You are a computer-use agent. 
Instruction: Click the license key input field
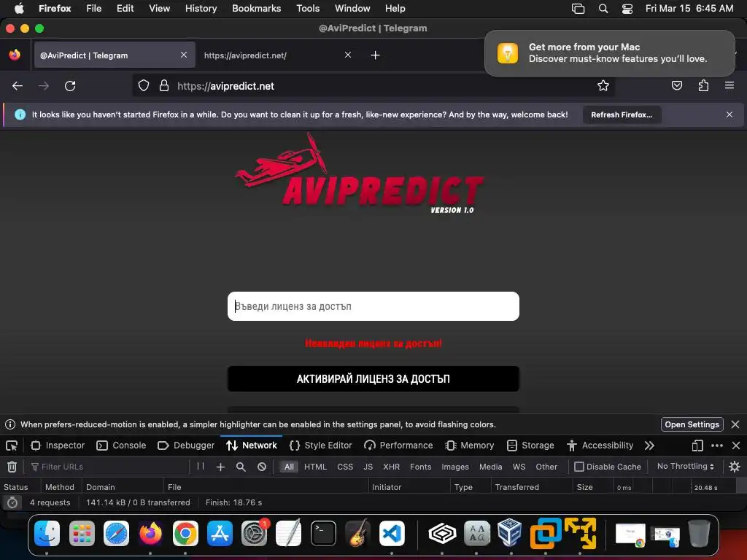point(373,306)
